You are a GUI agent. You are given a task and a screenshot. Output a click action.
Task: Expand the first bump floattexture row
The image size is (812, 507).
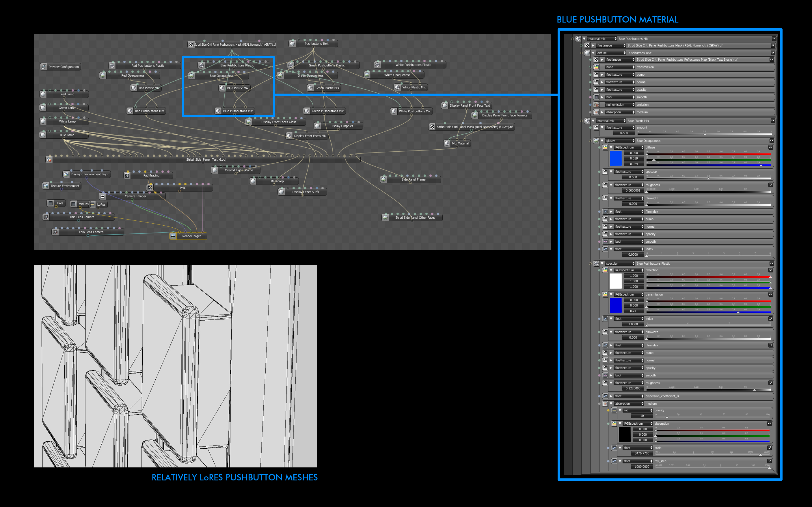click(x=602, y=75)
